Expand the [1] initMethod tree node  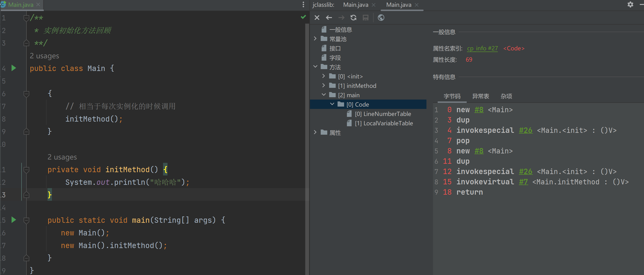pos(324,85)
